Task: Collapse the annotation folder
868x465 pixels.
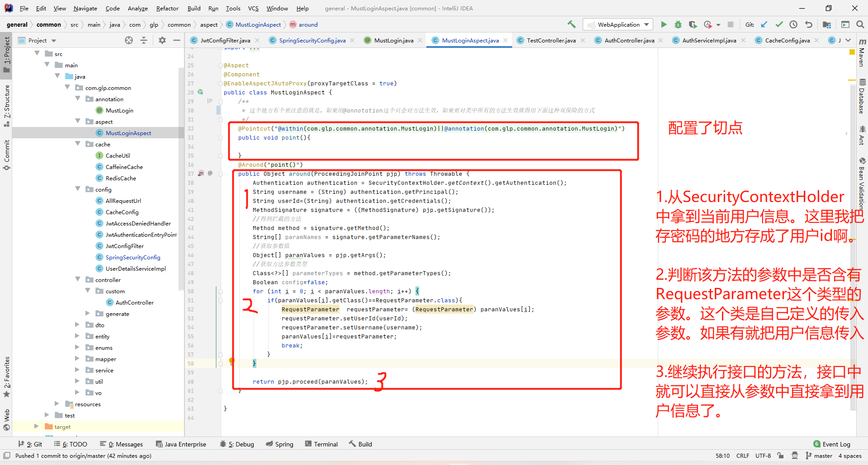Action: coord(78,99)
